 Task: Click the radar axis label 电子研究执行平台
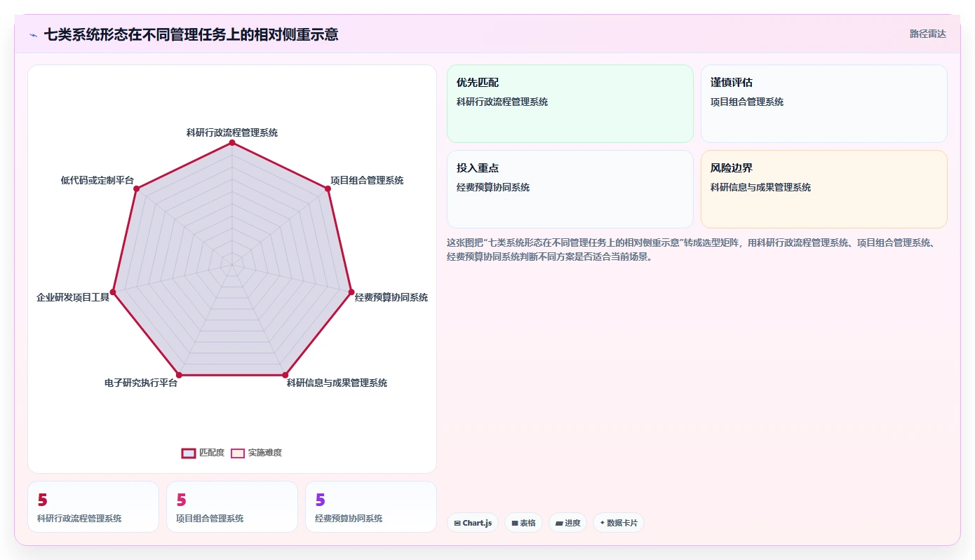[141, 383]
